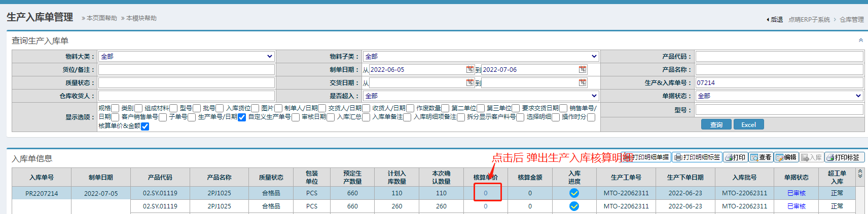
Task: Focus the 生产&入库单号 field containing 07214
Action: [779, 82]
